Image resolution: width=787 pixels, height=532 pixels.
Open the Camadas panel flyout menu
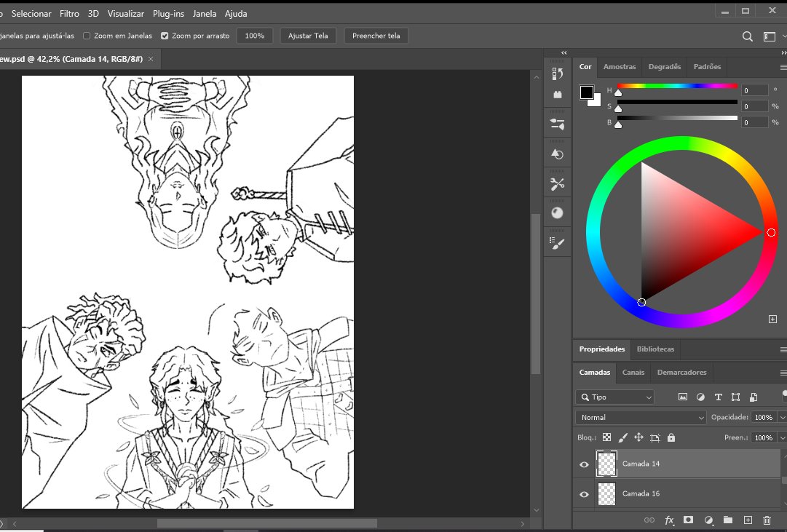783,373
